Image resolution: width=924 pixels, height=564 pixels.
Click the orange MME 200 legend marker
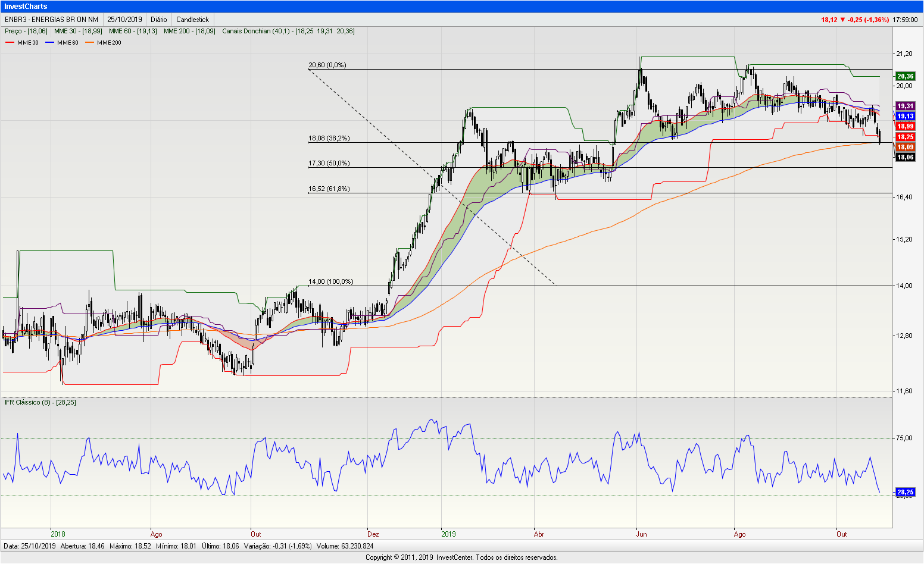pyautogui.click(x=89, y=43)
